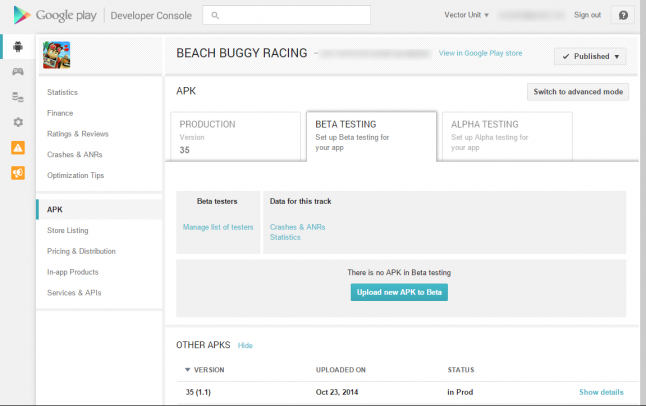
Task: Open the Android apps section icon
Action: pos(17,47)
